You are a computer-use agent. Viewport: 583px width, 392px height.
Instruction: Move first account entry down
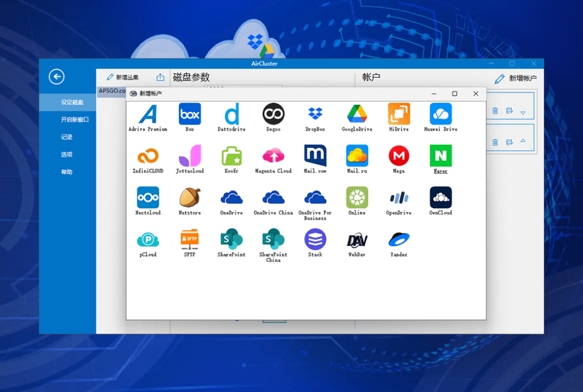523,113
